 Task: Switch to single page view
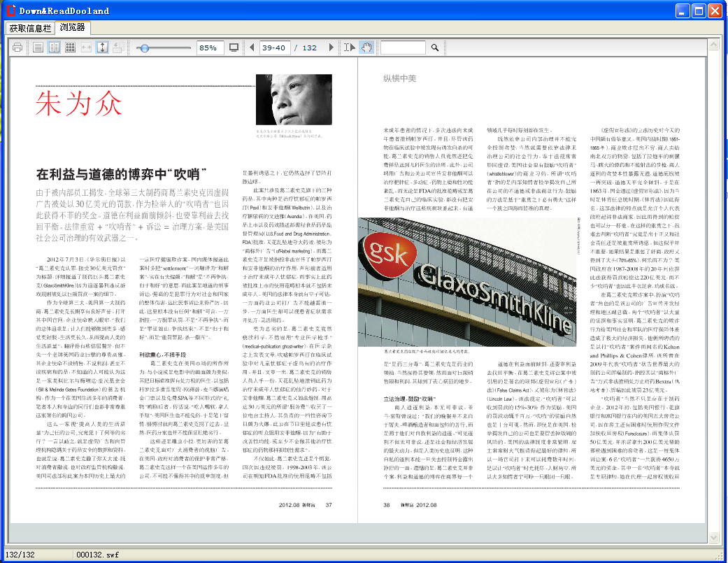pyautogui.click(x=38, y=48)
